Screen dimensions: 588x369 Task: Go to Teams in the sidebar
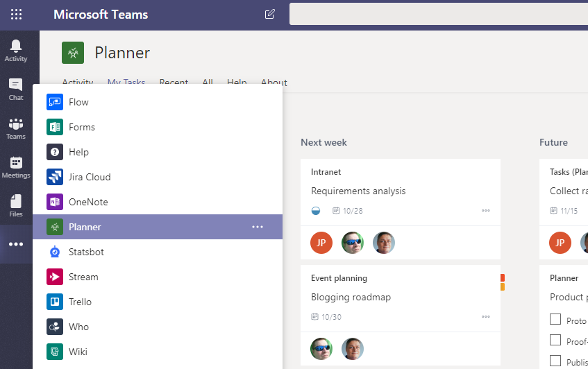pos(15,128)
